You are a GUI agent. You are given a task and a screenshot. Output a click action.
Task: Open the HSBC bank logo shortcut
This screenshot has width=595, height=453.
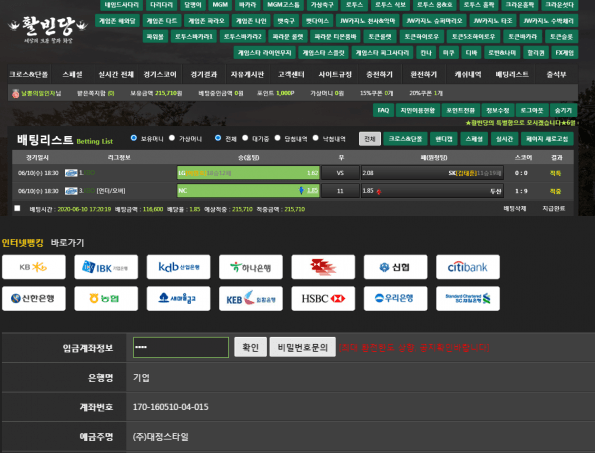[323, 299]
